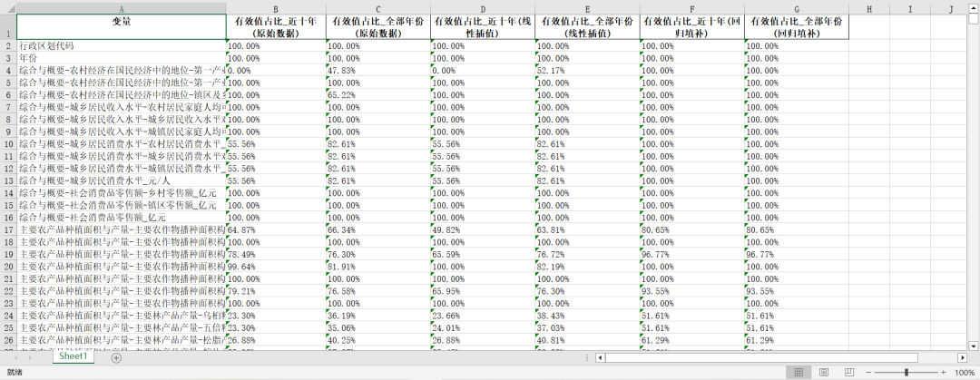This screenshot has width=980, height=380.
Task: Select header '有效值占比_全部年份(回归填补)'
Action: (x=797, y=27)
